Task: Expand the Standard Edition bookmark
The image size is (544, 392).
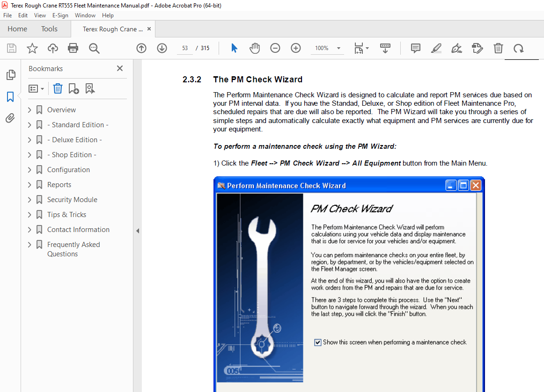Action: [29, 125]
